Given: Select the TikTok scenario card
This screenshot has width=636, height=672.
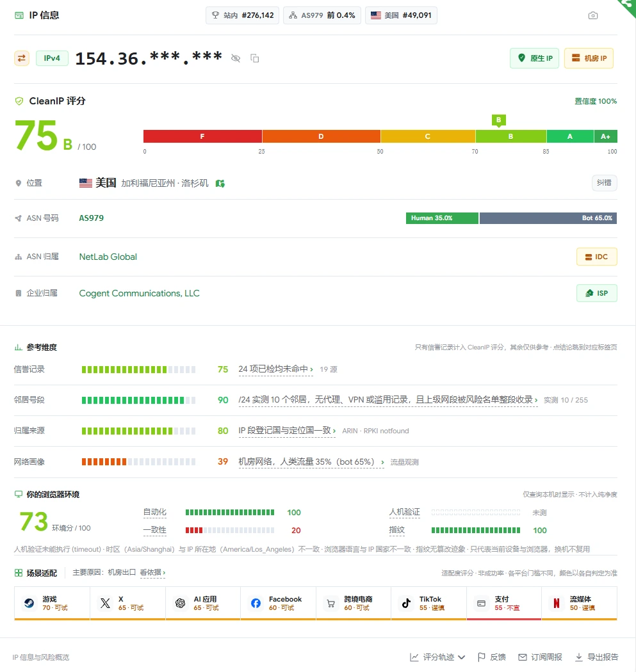Looking at the screenshot, I should tap(429, 604).
